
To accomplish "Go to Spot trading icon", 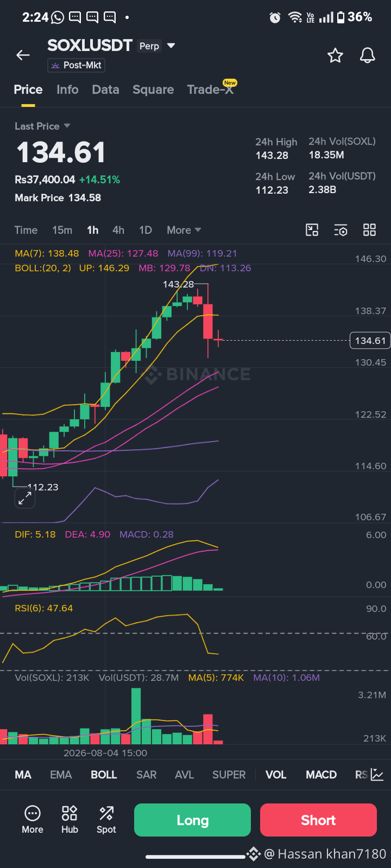I will click(x=106, y=819).
